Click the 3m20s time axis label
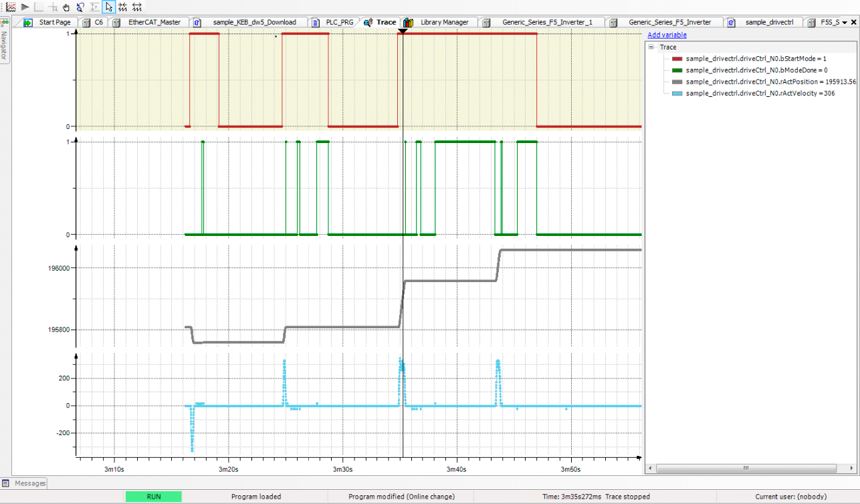The width and height of the screenshot is (860, 504). click(229, 469)
